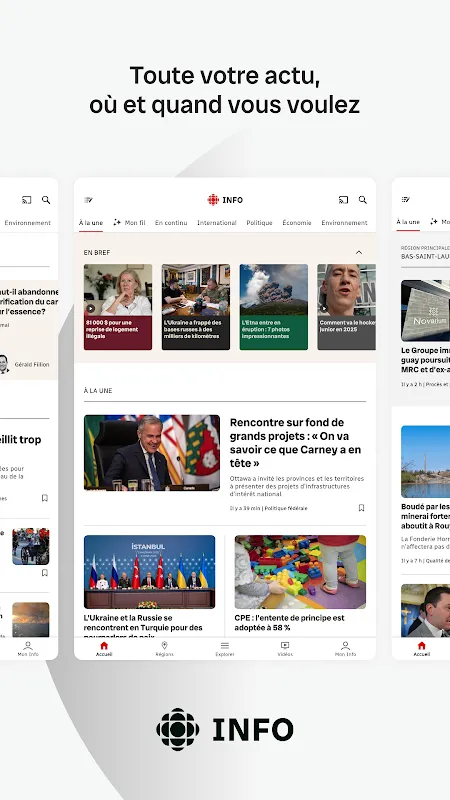Open Environnement tab in left screen
450x800 pixels.
28,223
